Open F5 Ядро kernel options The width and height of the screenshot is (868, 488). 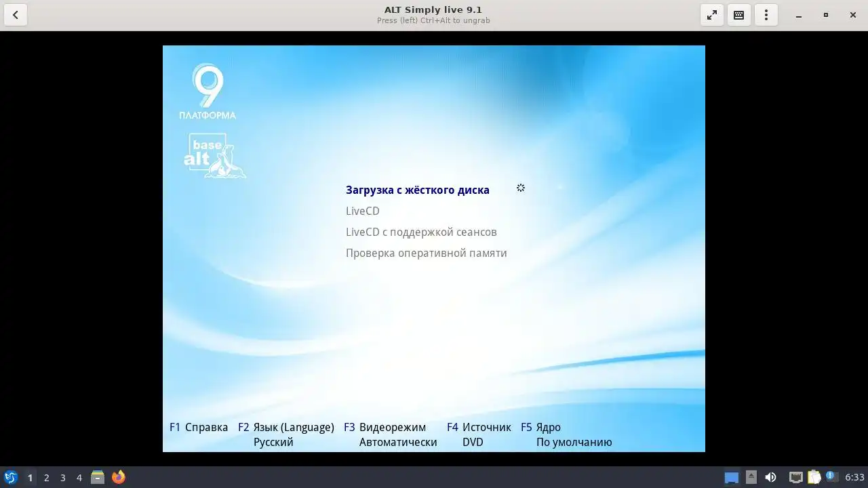(540, 428)
